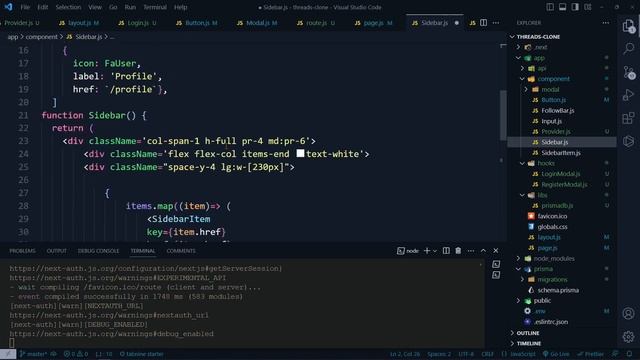Open the Accounts menu icon
The height and width of the screenshot is (360, 640).
pyautogui.click(x=629, y=313)
